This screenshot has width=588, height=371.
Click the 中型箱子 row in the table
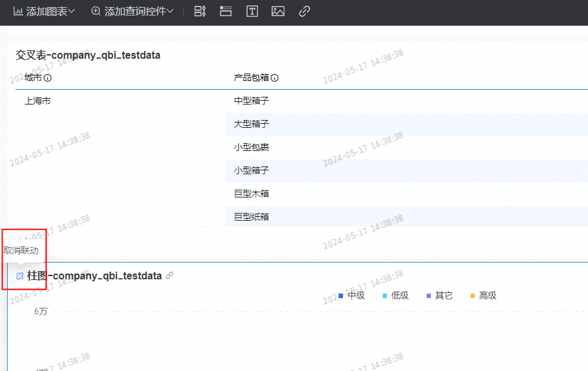click(x=251, y=101)
